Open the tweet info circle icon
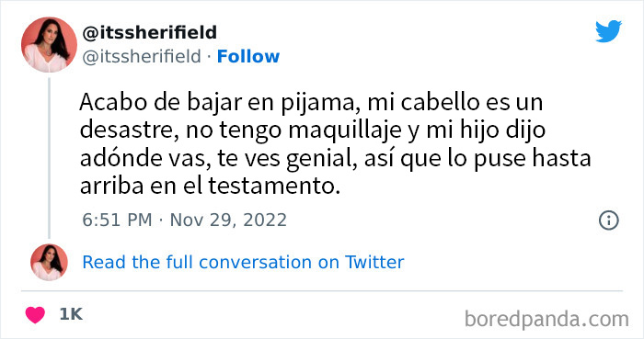Viewport: 644px width, 339px height. tap(608, 220)
